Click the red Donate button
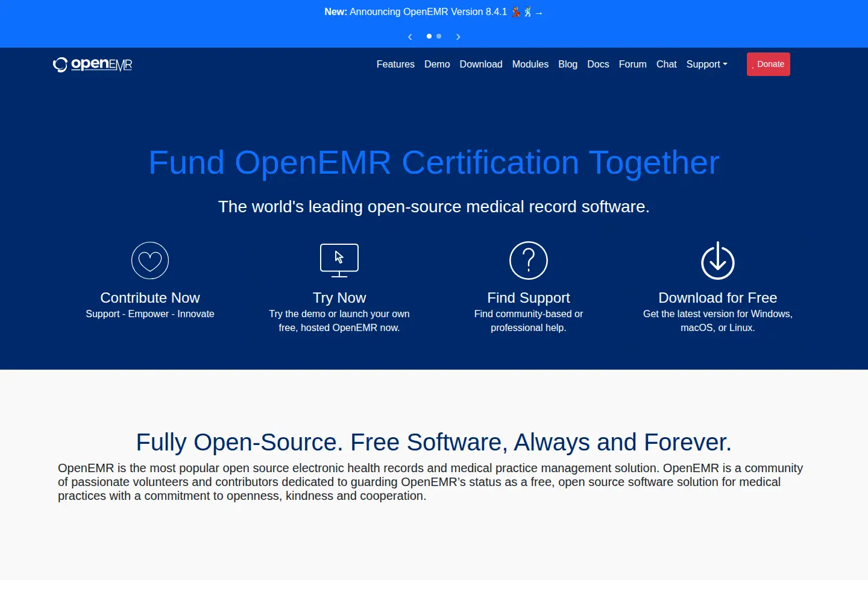 769,65
